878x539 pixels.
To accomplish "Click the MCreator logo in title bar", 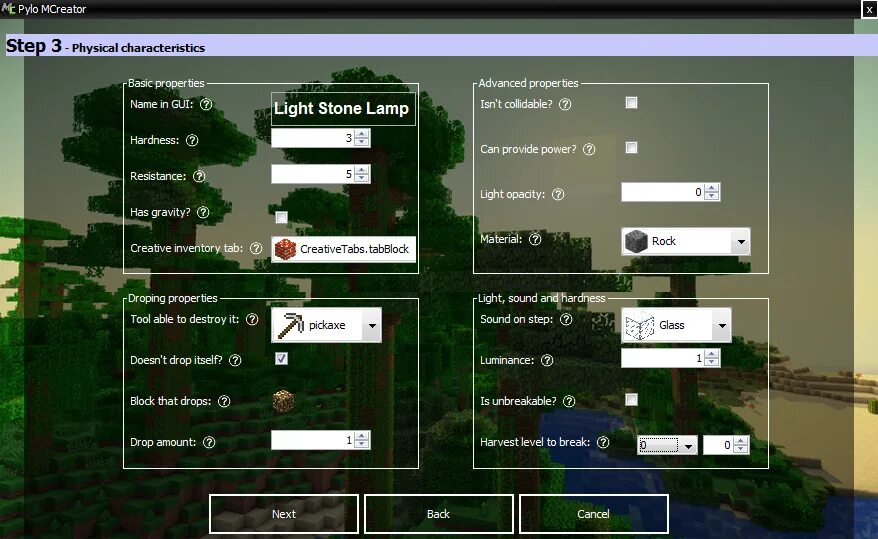I will [x=8, y=8].
